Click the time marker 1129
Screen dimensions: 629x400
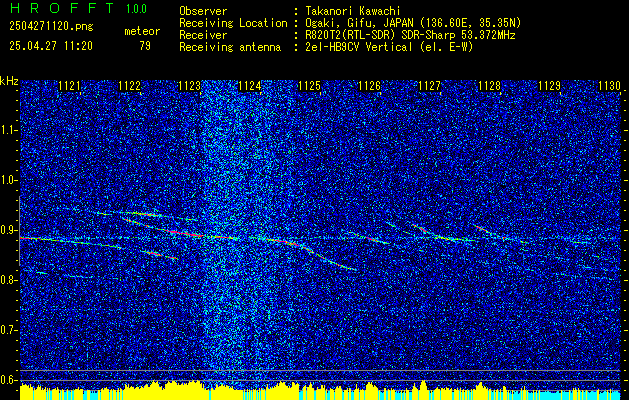(550, 86)
